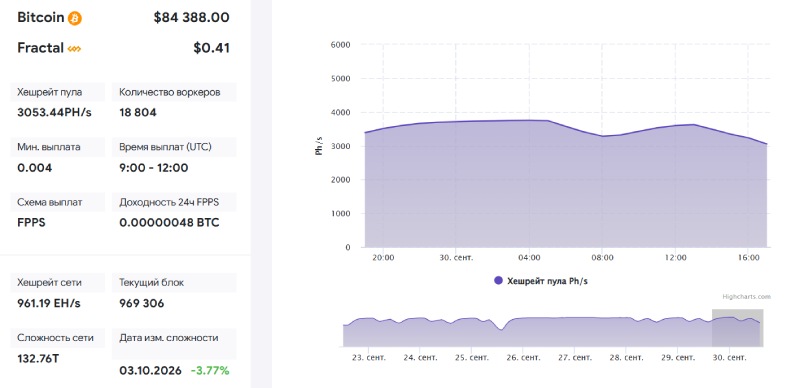Screen dimensions: 800x388
Task: Select the Fractal heading text
Action: [x=40, y=48]
